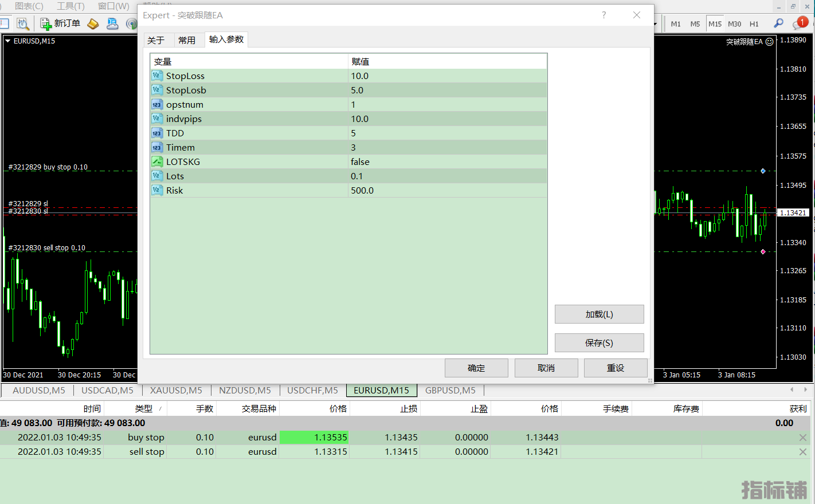This screenshot has height=504, width=815.
Task: Close the Expert dialog with its X
Action: pos(637,15)
